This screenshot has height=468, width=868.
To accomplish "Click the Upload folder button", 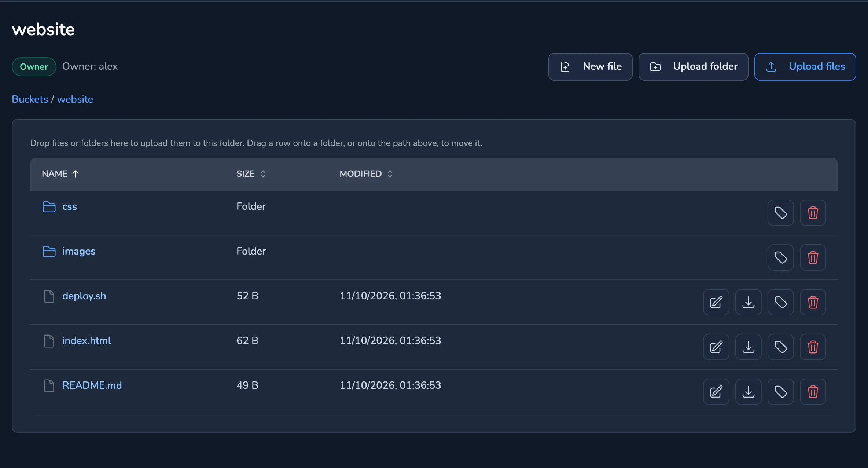I will 693,67.
